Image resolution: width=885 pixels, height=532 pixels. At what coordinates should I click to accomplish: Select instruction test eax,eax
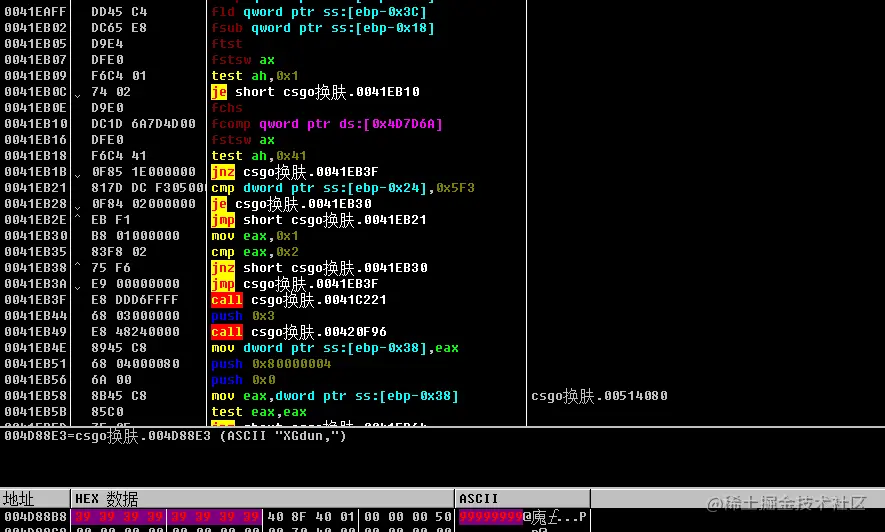click(x=259, y=412)
